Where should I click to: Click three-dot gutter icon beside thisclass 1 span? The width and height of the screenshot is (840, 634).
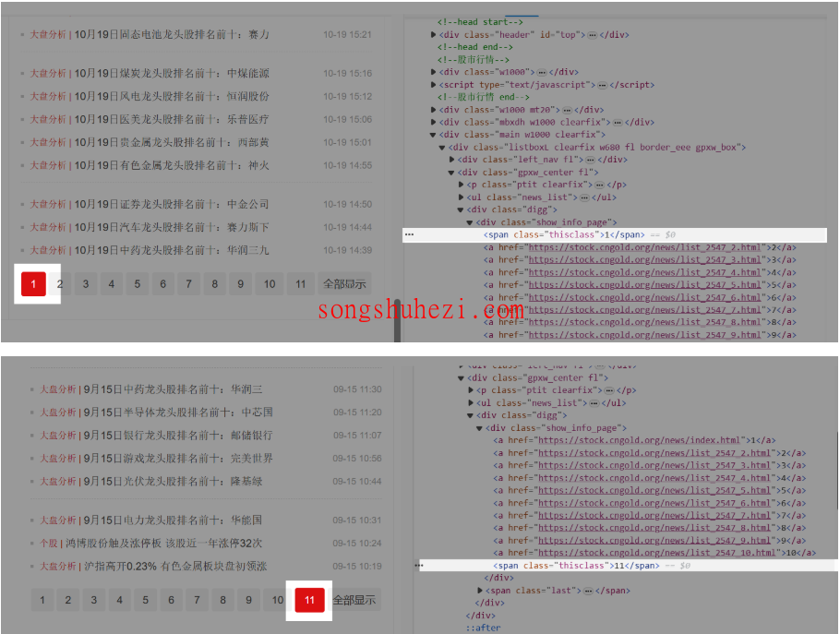409,234
